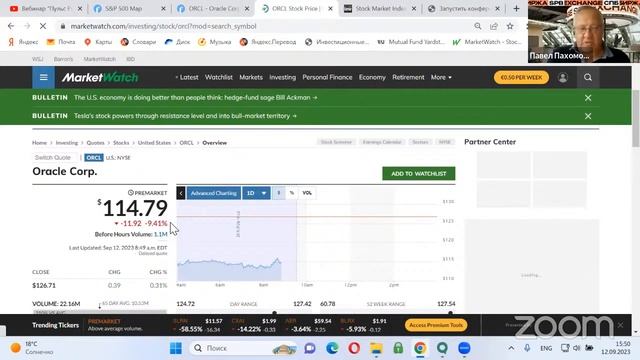The width and height of the screenshot is (640, 360).
Task: Share this page via the share icon
Action: [x=494, y=26]
